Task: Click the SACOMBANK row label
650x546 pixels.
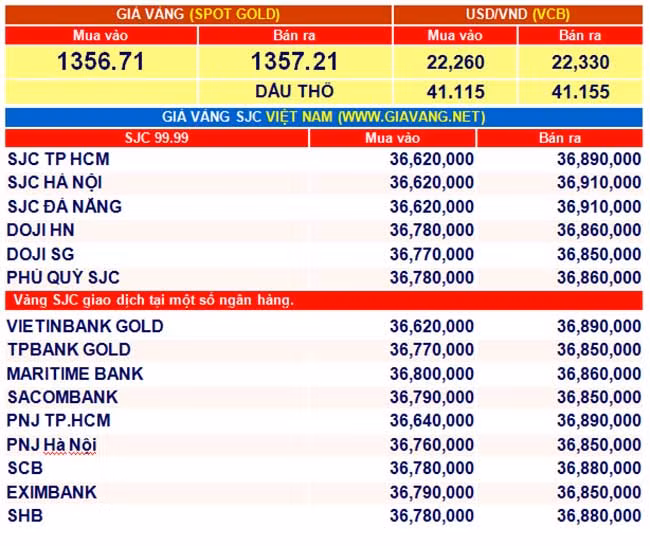Action: coord(63,397)
